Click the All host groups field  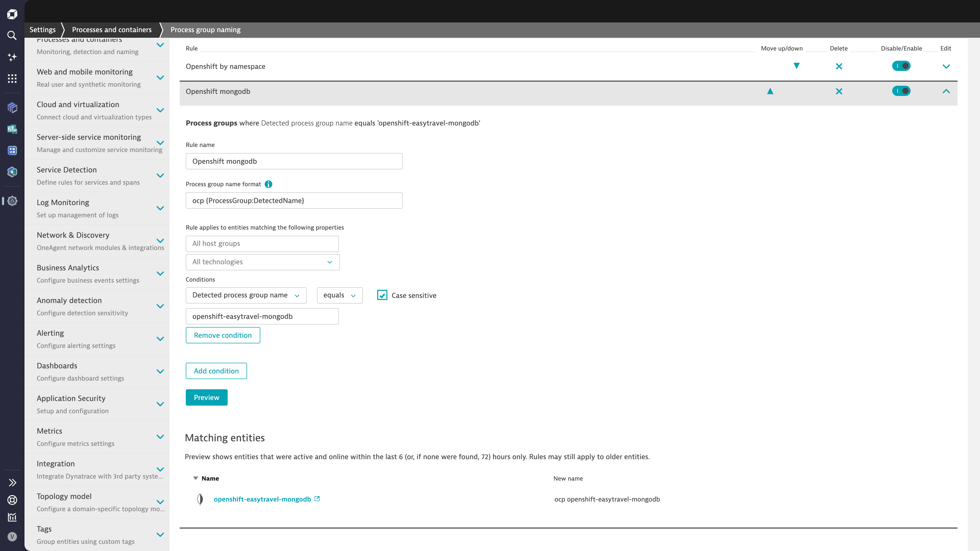pyautogui.click(x=262, y=244)
